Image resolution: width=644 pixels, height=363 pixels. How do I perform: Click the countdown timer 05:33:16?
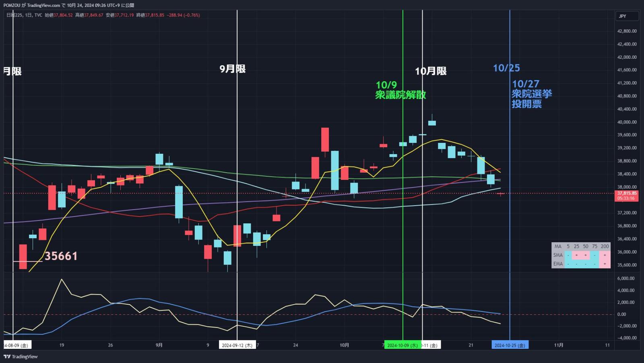click(x=626, y=198)
